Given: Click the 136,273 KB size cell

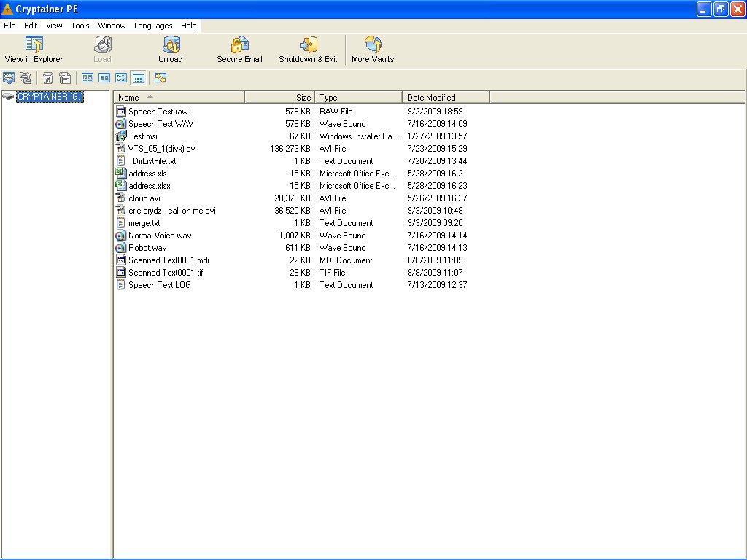Looking at the screenshot, I should pyautogui.click(x=290, y=149).
